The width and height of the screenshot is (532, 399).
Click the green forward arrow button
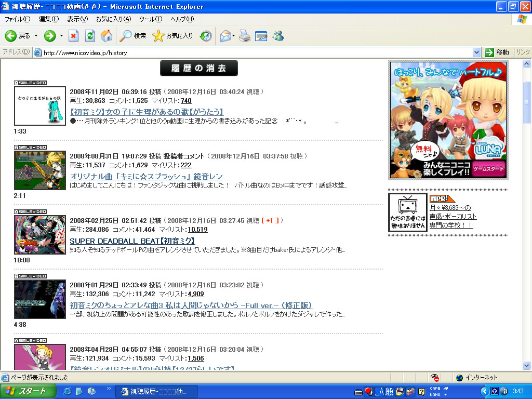point(50,36)
